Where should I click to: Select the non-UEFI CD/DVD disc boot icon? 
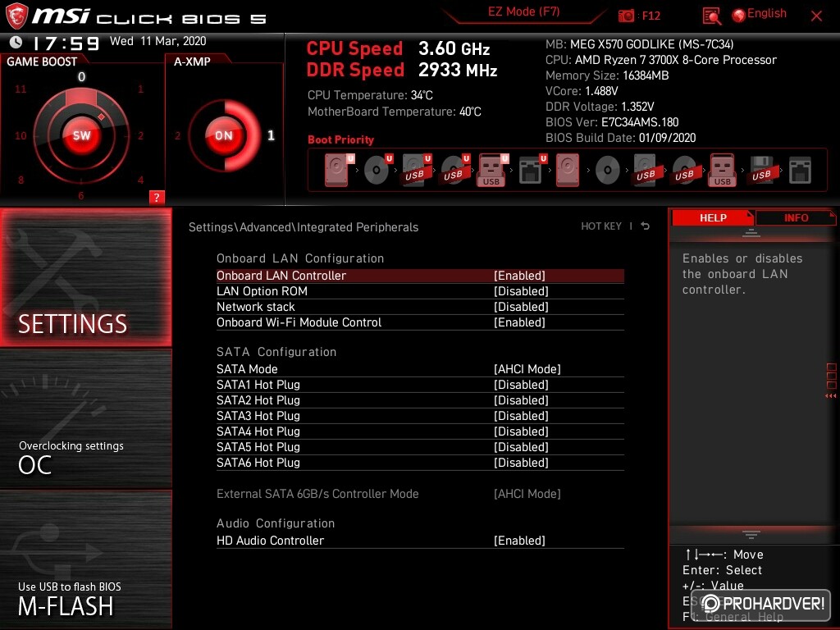pos(608,171)
